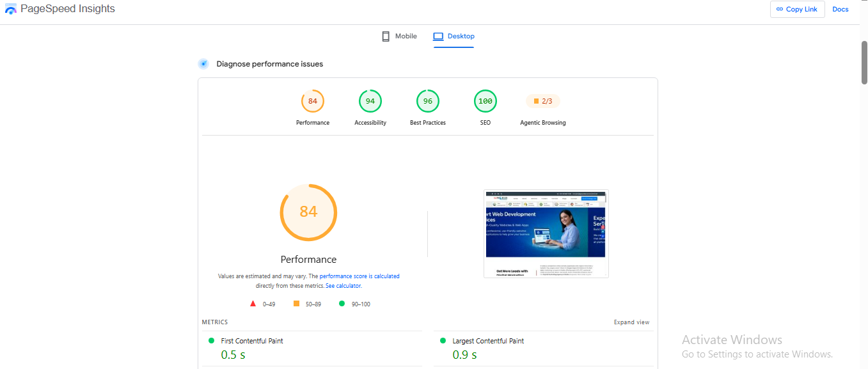
Task: Click the Diagnose performance issues icon
Action: 203,64
